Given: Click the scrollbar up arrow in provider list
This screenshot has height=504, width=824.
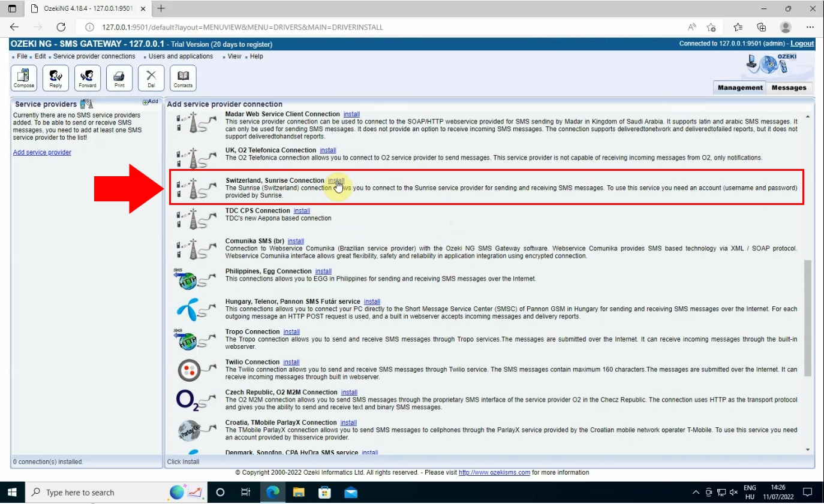Looking at the screenshot, I should (807, 116).
